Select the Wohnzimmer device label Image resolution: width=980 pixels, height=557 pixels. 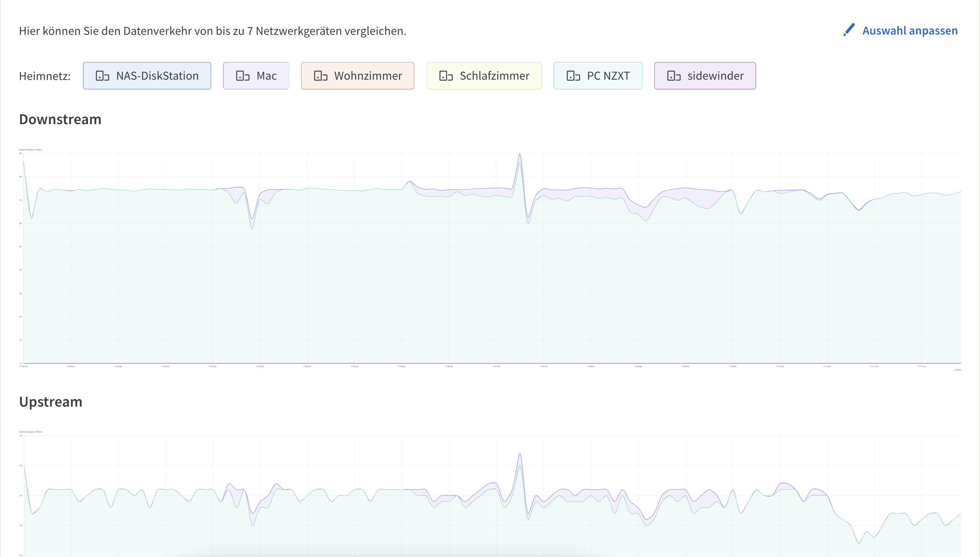(x=368, y=76)
